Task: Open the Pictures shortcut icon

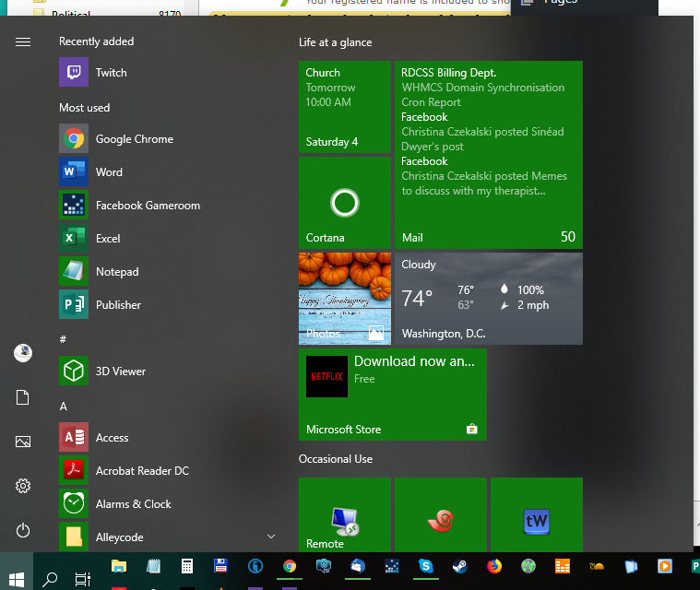Action: pyautogui.click(x=23, y=442)
